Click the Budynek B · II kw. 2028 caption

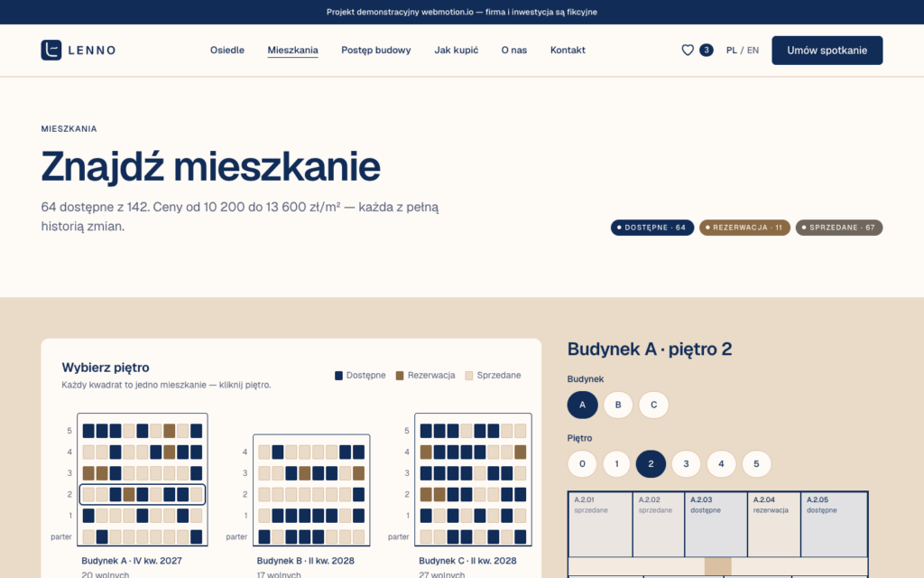(x=305, y=560)
